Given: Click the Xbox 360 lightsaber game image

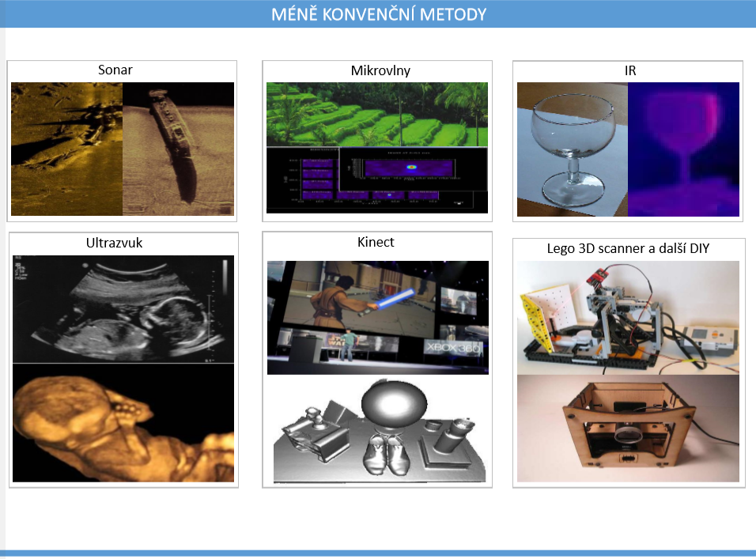Looking at the screenshot, I should 377,317.
